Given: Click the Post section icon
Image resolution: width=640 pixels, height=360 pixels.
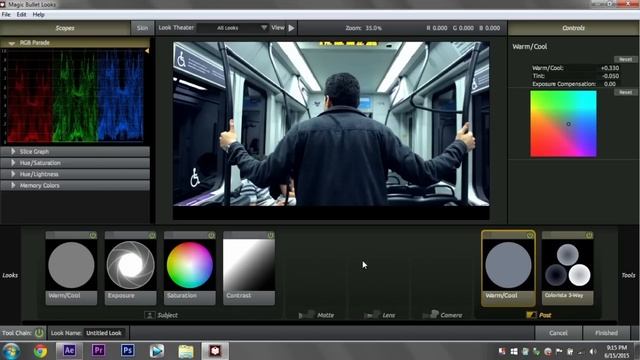Looking at the screenshot, I should 531,315.
